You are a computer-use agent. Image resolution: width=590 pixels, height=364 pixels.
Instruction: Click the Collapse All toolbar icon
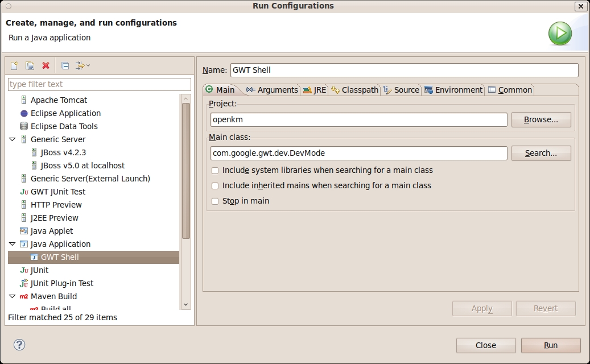click(x=65, y=66)
